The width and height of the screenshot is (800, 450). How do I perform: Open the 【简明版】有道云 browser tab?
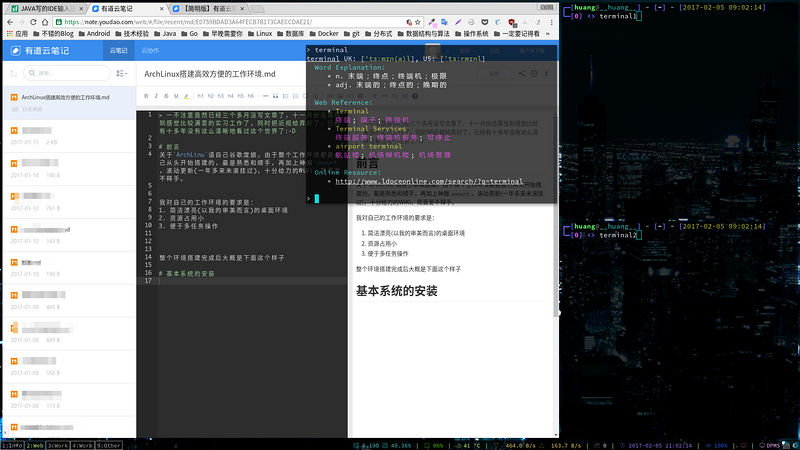208,9
